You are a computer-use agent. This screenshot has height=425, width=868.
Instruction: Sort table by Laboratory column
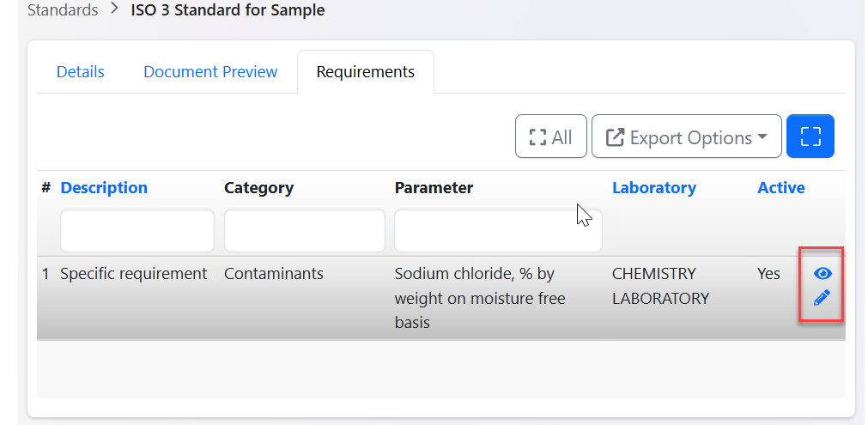[653, 187]
